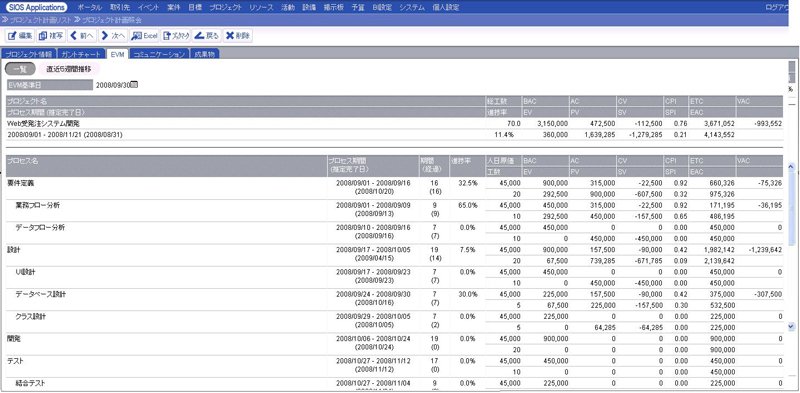Click the toolbar button right of Excel
Viewport: 800px width, 393px height.
click(x=176, y=36)
